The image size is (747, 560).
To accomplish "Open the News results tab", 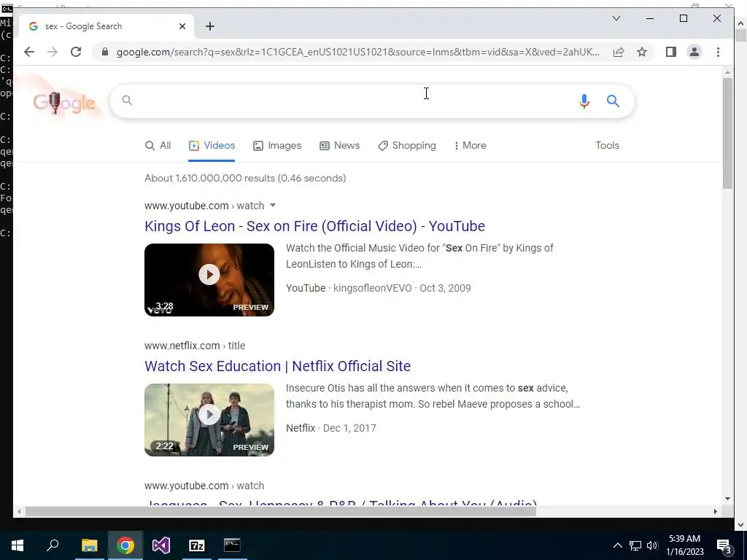I will [x=339, y=146].
